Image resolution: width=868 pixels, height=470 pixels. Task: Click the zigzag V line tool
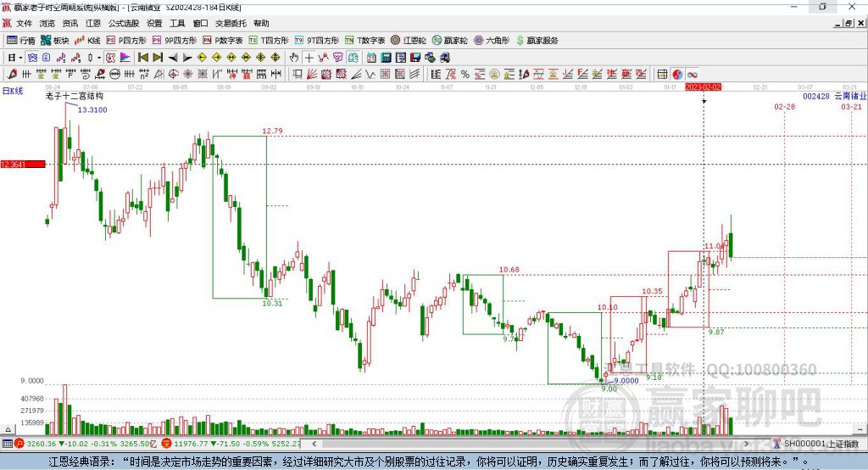pos(370,75)
